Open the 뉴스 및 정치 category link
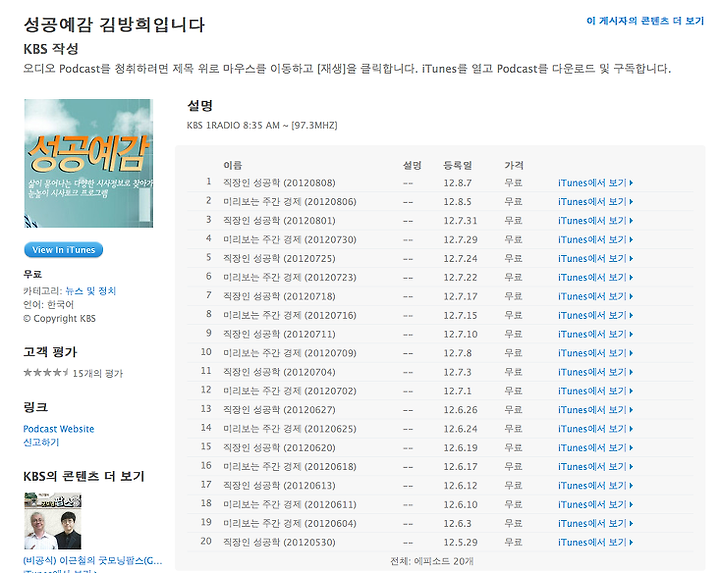The height and width of the screenshot is (573, 720). (x=90, y=291)
